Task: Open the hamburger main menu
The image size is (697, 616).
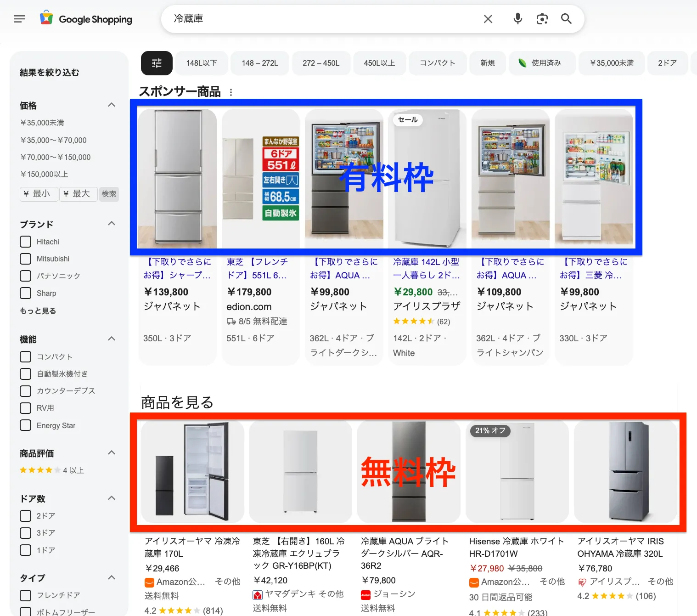Action: 20,19
